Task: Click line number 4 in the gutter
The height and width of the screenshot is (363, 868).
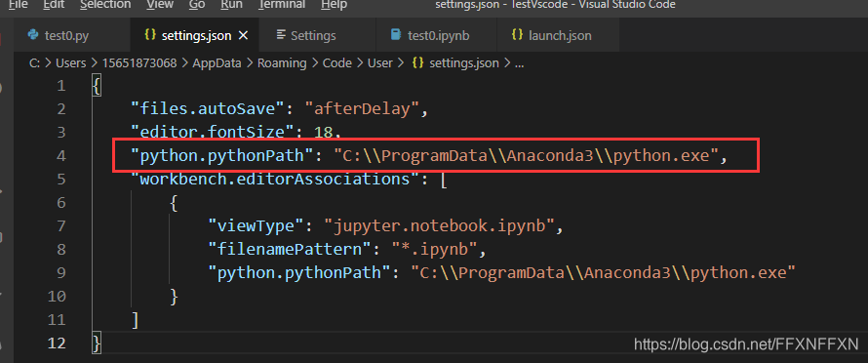Action: tap(60, 156)
